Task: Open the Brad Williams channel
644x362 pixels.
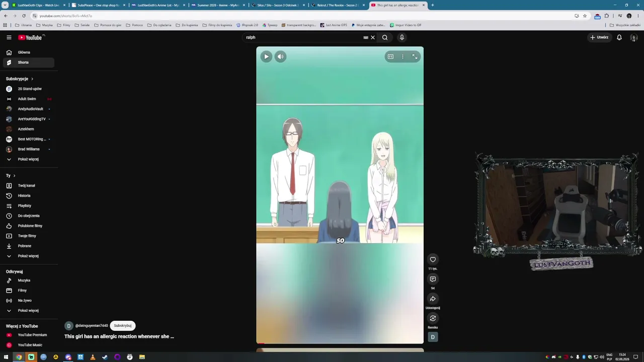Action: (x=29, y=149)
